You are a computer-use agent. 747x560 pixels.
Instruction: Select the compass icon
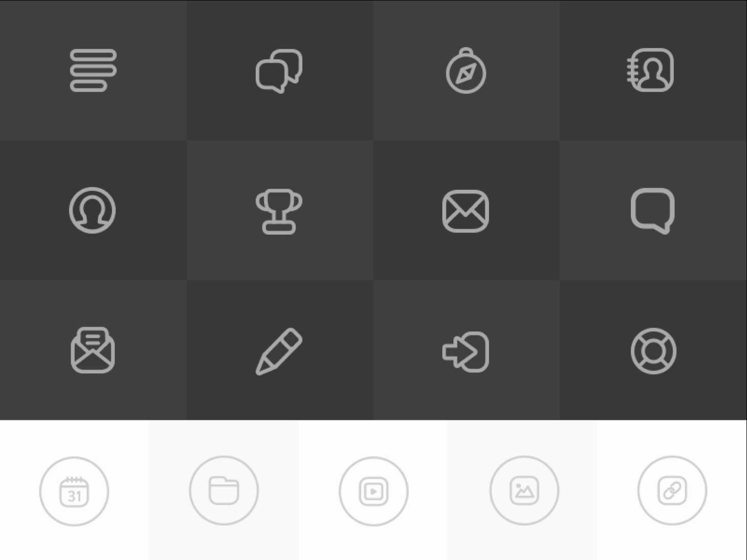pos(466,71)
